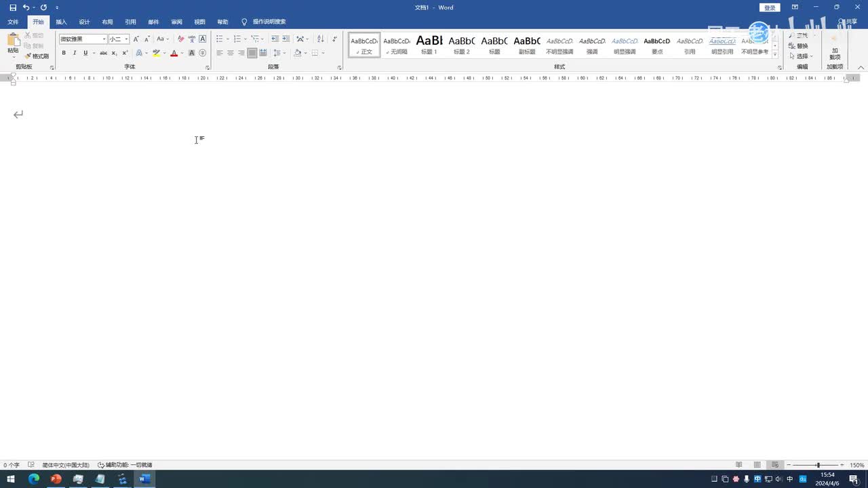Click the Replace (替换) tool
This screenshot has height=488, width=868.
pos(799,46)
